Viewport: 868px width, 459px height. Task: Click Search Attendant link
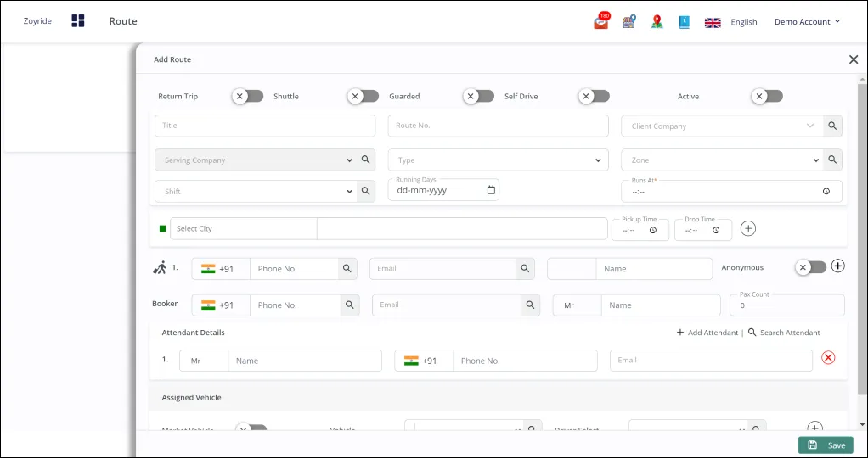(784, 333)
